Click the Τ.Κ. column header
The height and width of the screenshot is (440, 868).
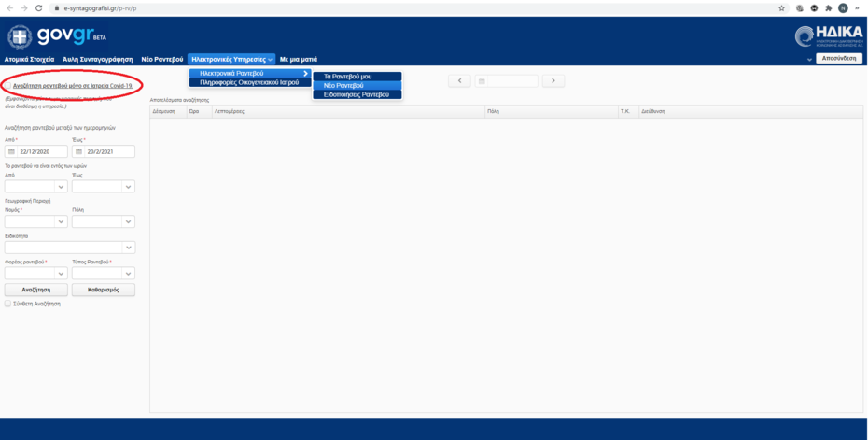(628, 111)
